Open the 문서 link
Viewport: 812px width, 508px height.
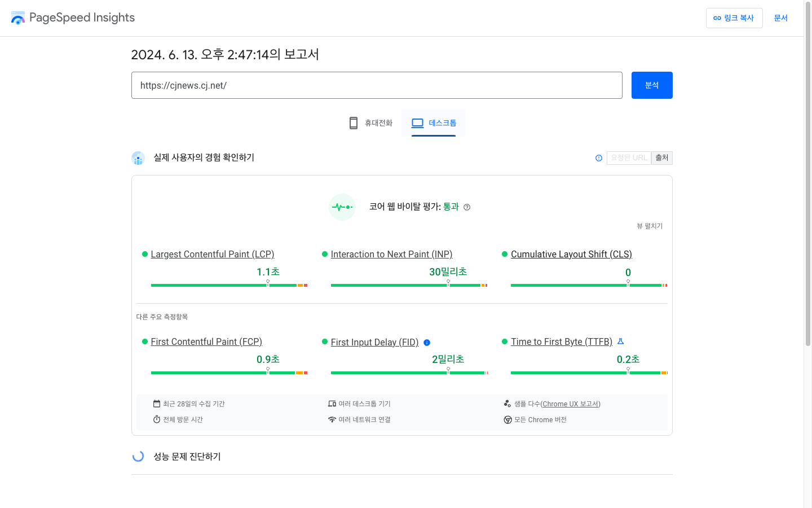click(780, 18)
